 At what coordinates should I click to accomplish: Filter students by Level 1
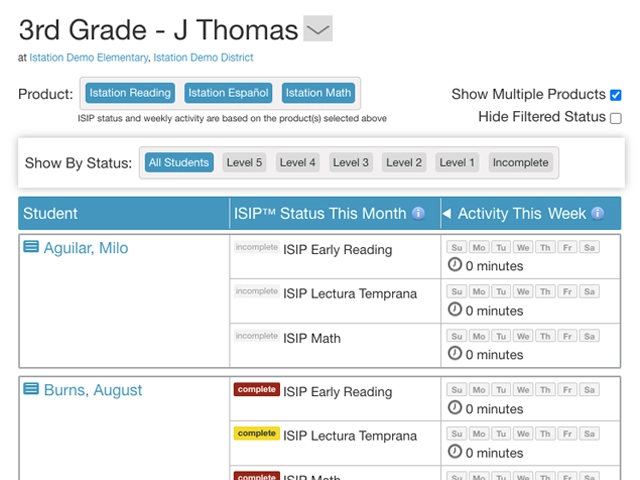click(x=457, y=162)
